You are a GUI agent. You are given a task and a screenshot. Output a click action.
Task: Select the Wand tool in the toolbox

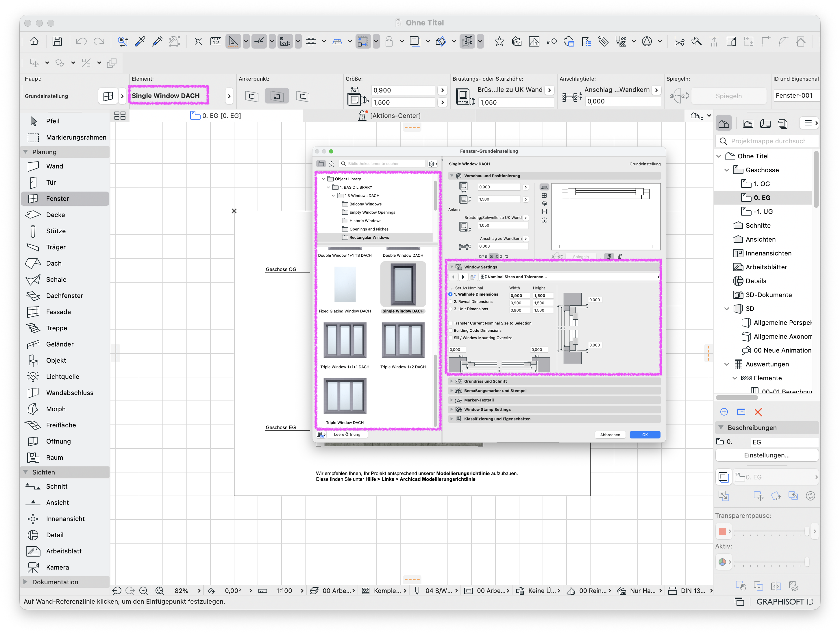[65, 166]
